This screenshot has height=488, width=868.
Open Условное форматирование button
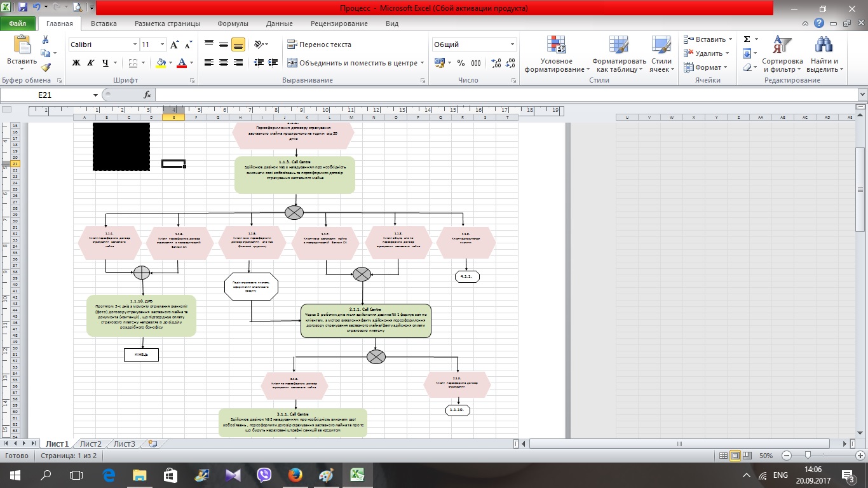554,54
